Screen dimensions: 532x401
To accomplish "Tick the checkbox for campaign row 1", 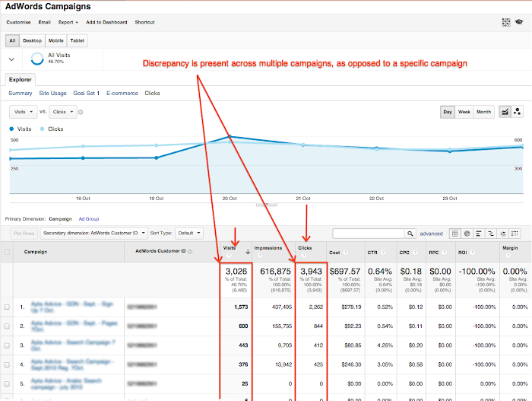I will (x=8, y=307).
